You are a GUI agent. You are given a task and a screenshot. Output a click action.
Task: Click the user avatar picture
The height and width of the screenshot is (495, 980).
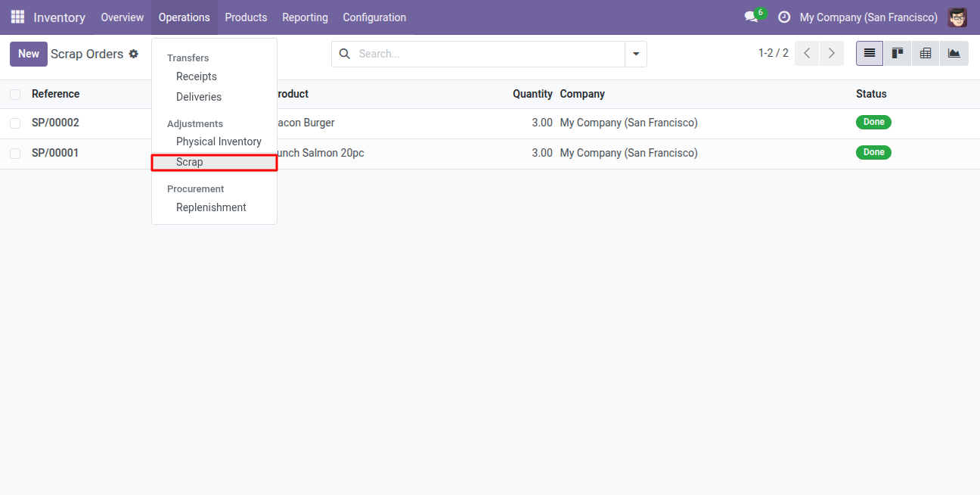(x=957, y=17)
